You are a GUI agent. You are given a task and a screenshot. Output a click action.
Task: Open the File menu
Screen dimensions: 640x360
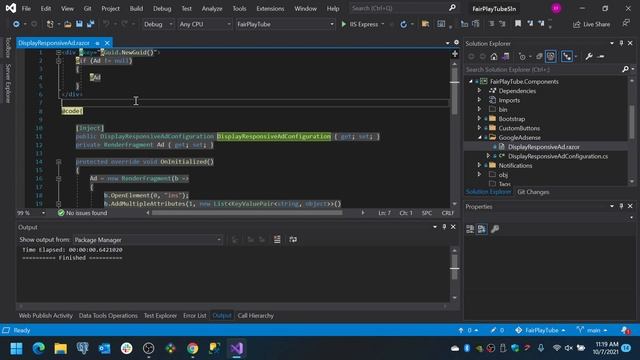coord(26,9)
